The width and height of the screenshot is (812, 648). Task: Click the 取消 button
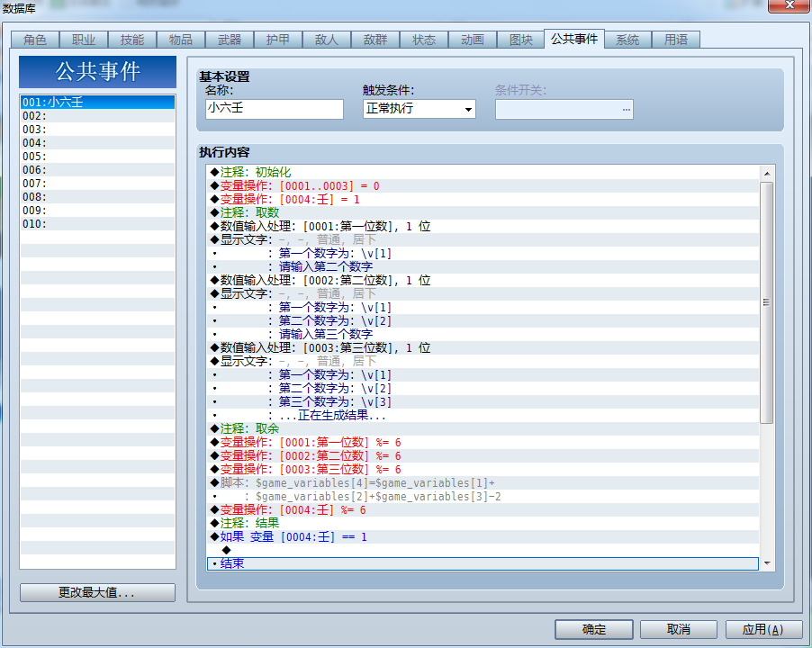[x=679, y=629]
